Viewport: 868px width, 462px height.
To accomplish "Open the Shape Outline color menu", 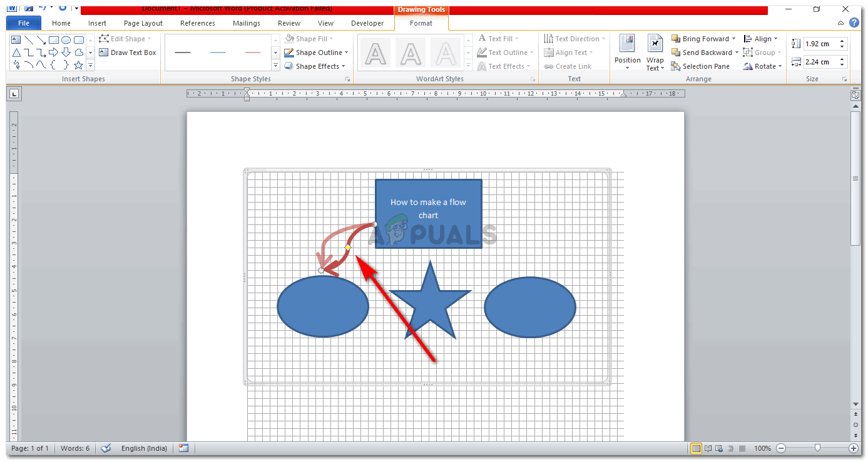I will coord(316,53).
